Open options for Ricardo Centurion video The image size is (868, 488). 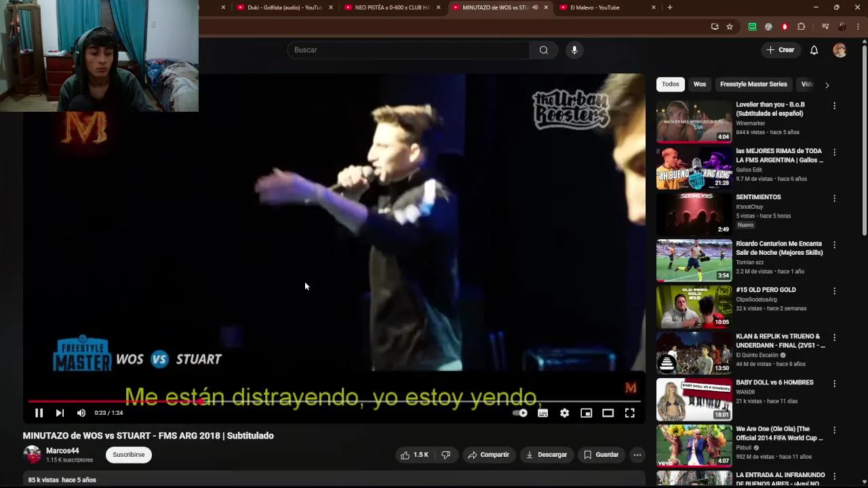834,245
